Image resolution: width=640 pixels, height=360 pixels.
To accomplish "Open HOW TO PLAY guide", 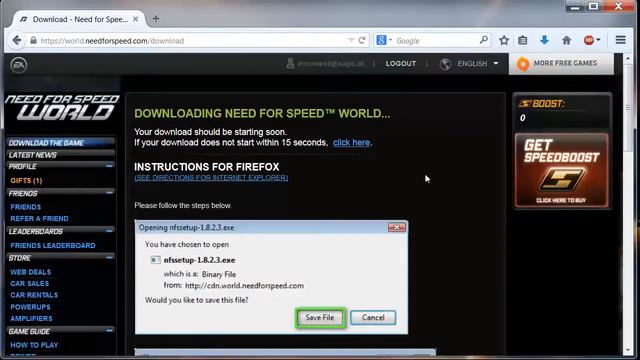I will pyautogui.click(x=34, y=345).
